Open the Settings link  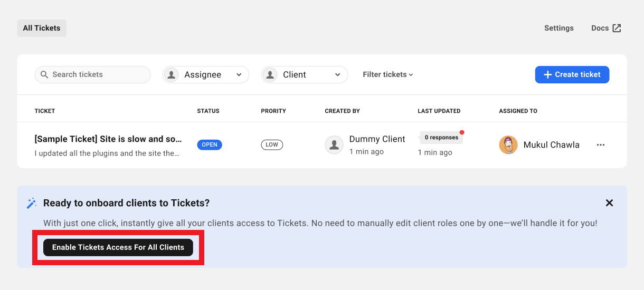click(559, 28)
